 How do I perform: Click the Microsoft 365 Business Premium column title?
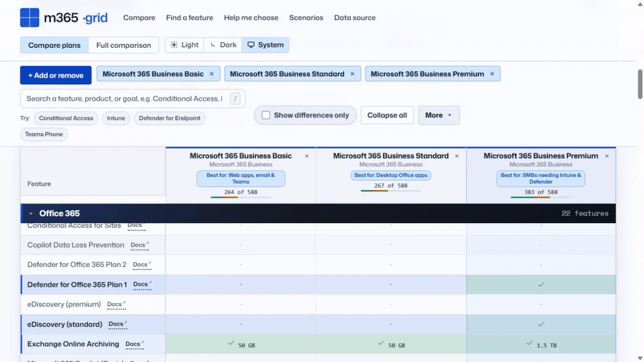tap(541, 156)
